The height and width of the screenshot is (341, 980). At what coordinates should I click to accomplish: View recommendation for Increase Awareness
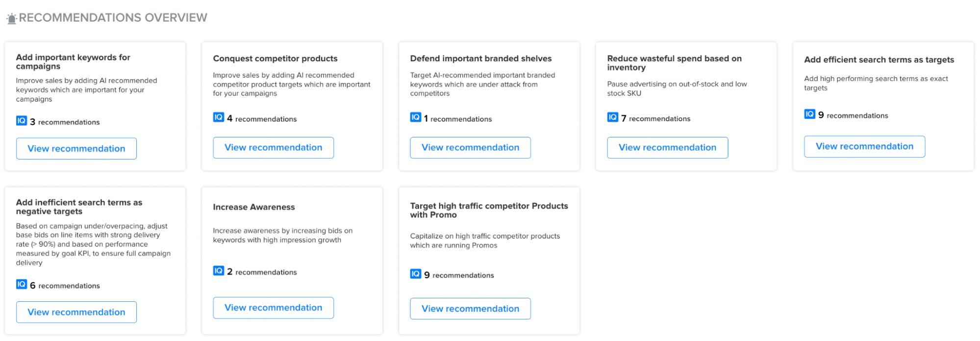click(x=274, y=308)
